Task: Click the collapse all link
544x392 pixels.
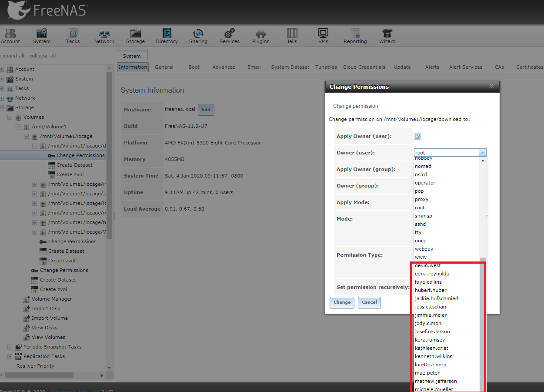Action: tap(43, 56)
